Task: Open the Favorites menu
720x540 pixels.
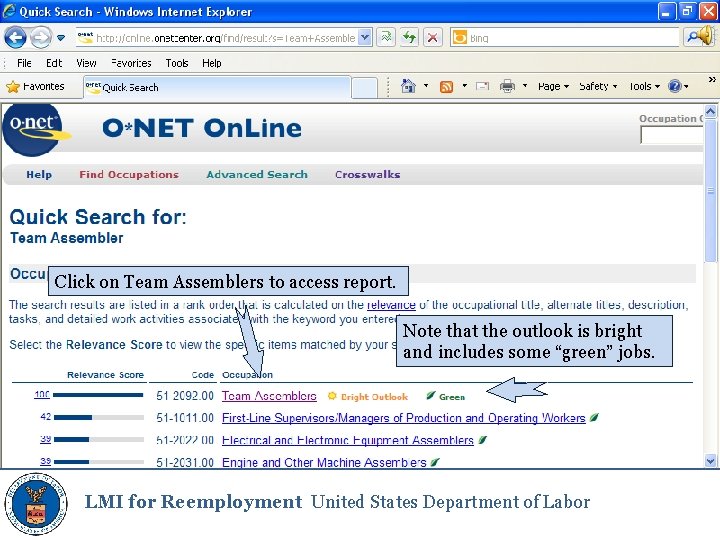Action: pos(131,63)
